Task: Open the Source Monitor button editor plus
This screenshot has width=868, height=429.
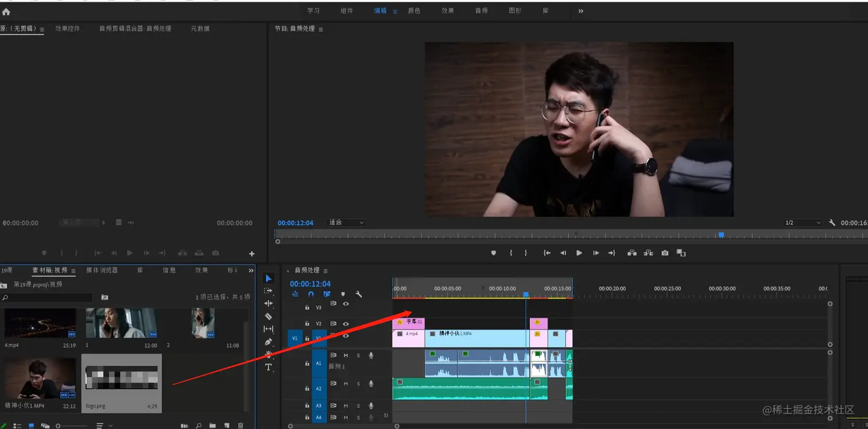Action: point(251,253)
